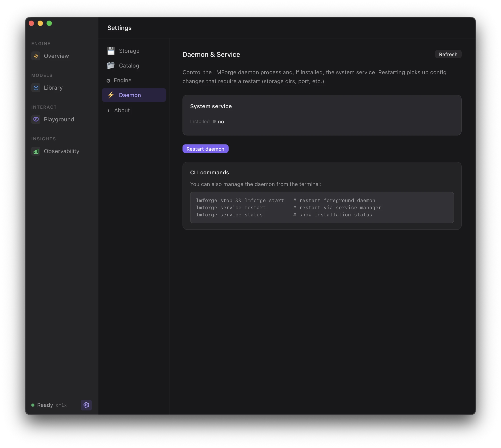This screenshot has width=501, height=448.
Task: Click the 'lmforge stop && lmforge start' line
Action: click(x=240, y=200)
